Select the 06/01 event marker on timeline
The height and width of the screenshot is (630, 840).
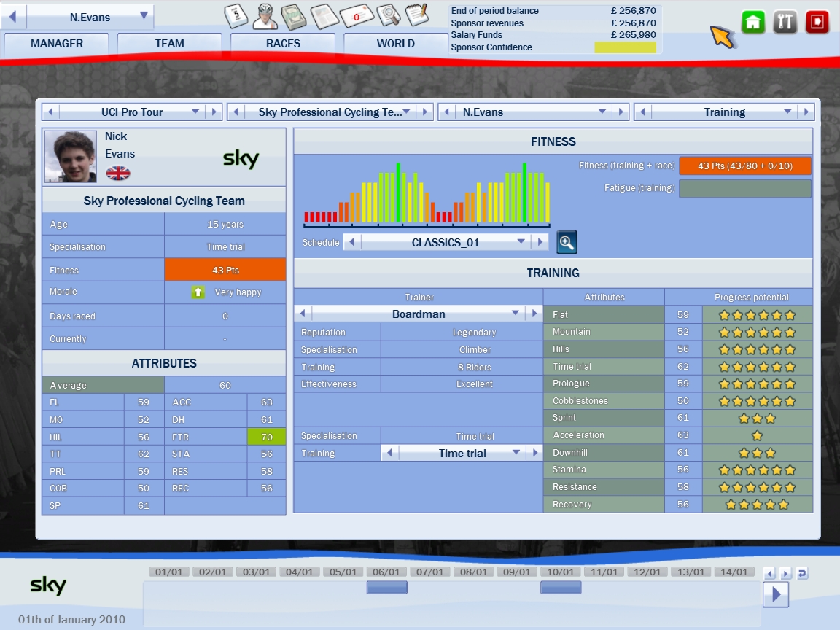[x=386, y=587]
